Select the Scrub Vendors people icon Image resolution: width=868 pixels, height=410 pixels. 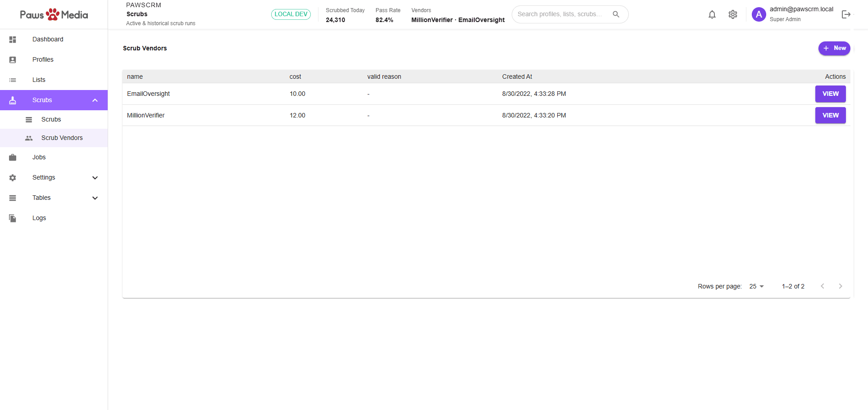29,138
